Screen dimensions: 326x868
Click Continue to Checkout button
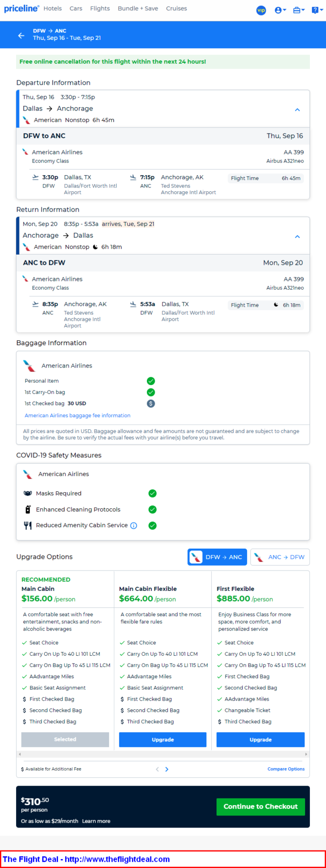[x=260, y=807]
